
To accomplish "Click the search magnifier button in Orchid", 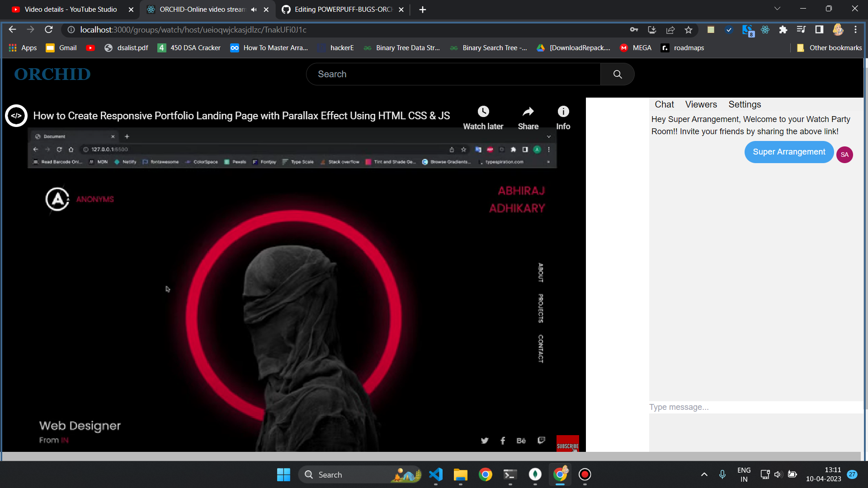I will click(618, 75).
